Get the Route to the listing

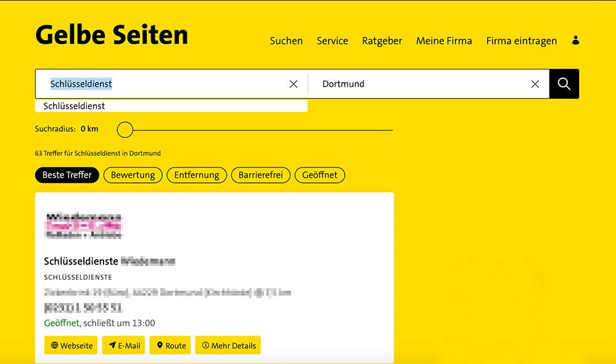pyautogui.click(x=170, y=345)
